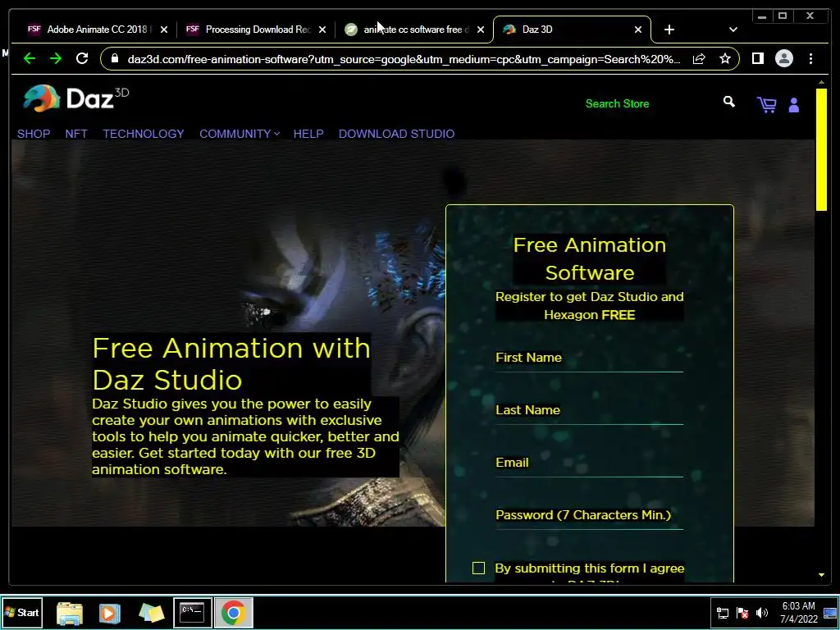This screenshot has height=630, width=840.
Task: Click the First Name field
Action: click(x=589, y=358)
